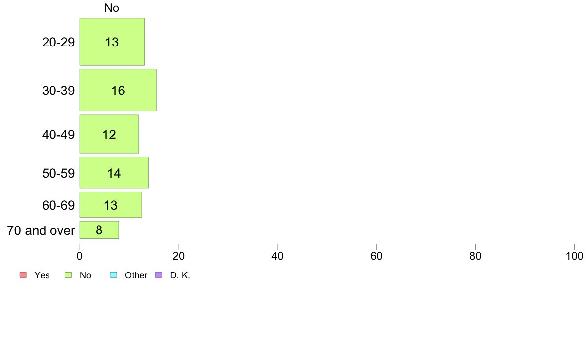Click the 70 and over axis label

[x=41, y=230]
